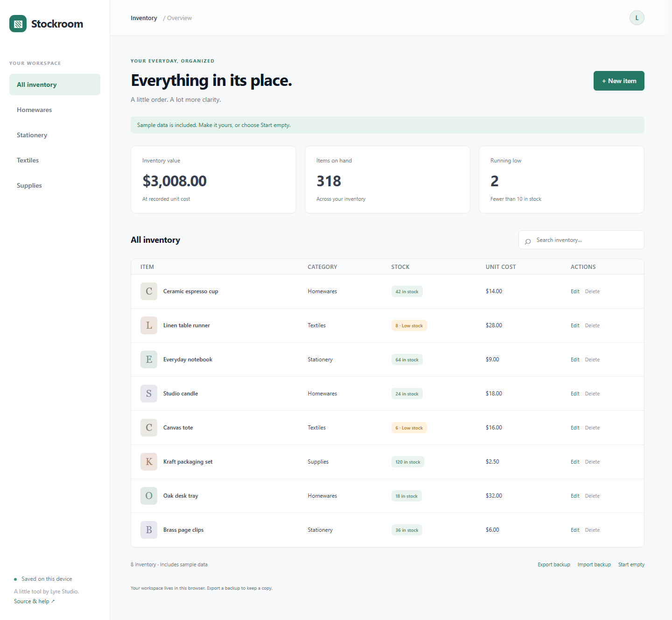Click the New item button
672x620 pixels.
point(619,81)
